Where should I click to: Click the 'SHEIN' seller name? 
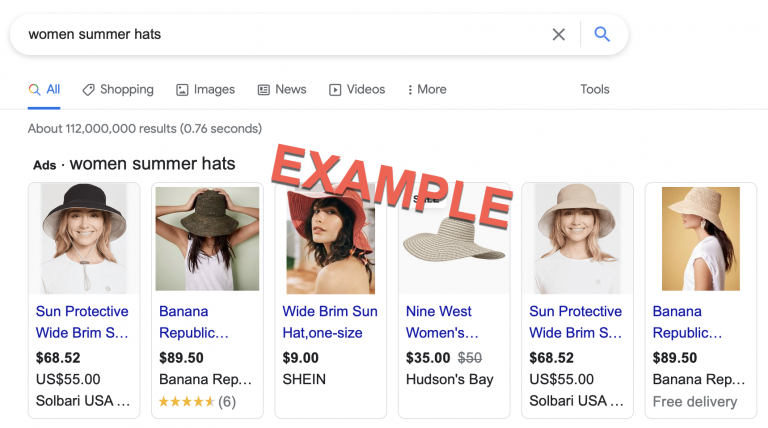click(x=304, y=380)
